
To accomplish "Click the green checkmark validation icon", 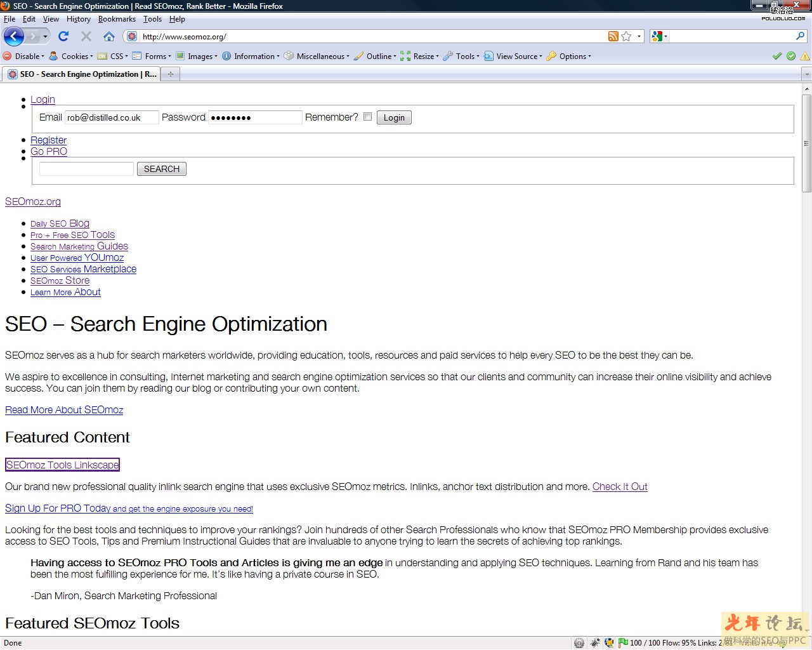I will [776, 56].
